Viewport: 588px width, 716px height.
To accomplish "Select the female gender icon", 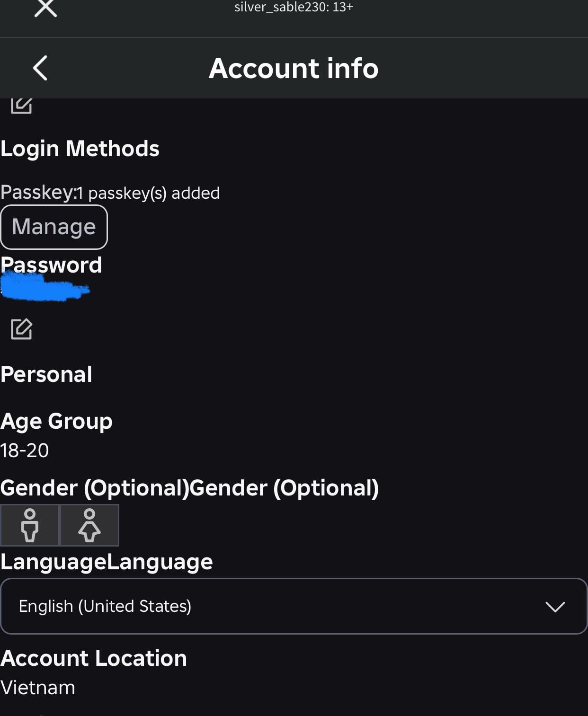I will 89,525.
